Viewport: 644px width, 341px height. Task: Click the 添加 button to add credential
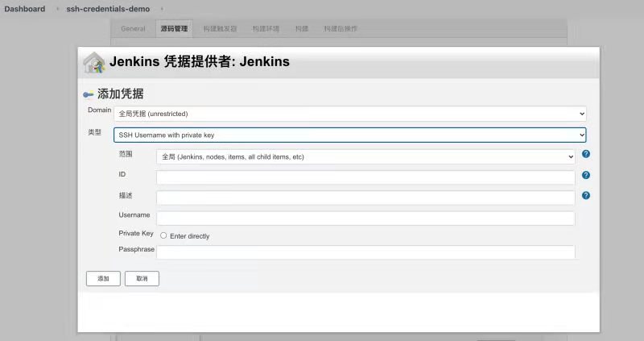pos(103,278)
